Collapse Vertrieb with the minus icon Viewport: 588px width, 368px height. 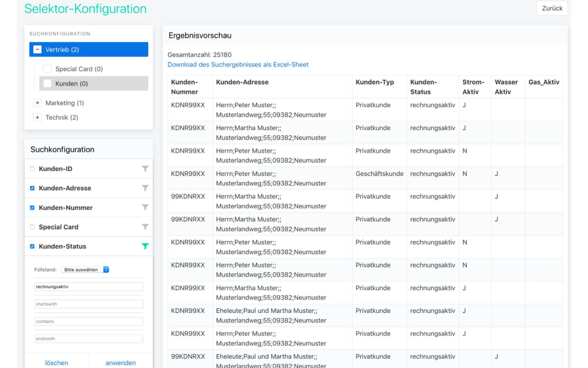pyautogui.click(x=37, y=49)
